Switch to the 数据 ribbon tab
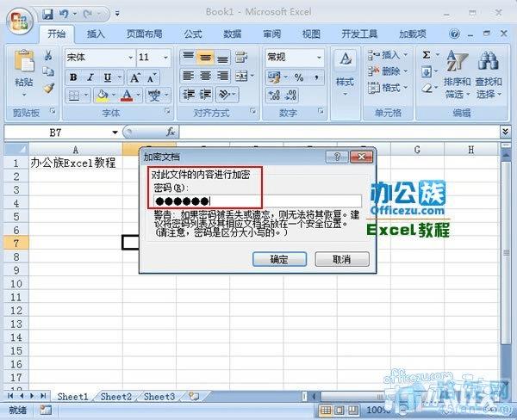This screenshot has width=517, height=420. [x=233, y=34]
